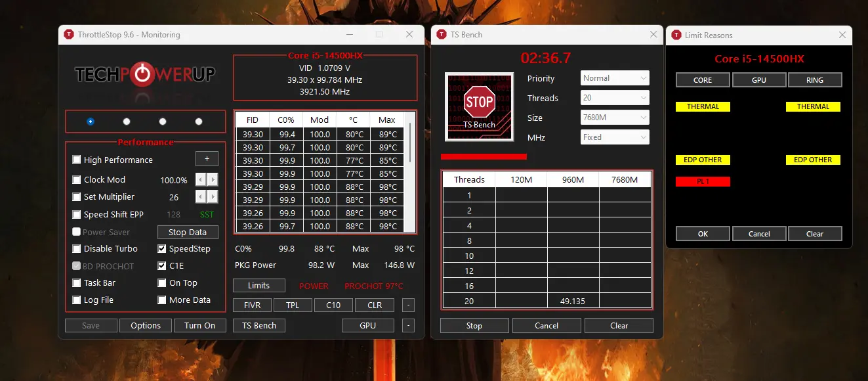Increase Set Multiplier with right arrow
Image resolution: width=868 pixels, height=381 pixels.
213,196
